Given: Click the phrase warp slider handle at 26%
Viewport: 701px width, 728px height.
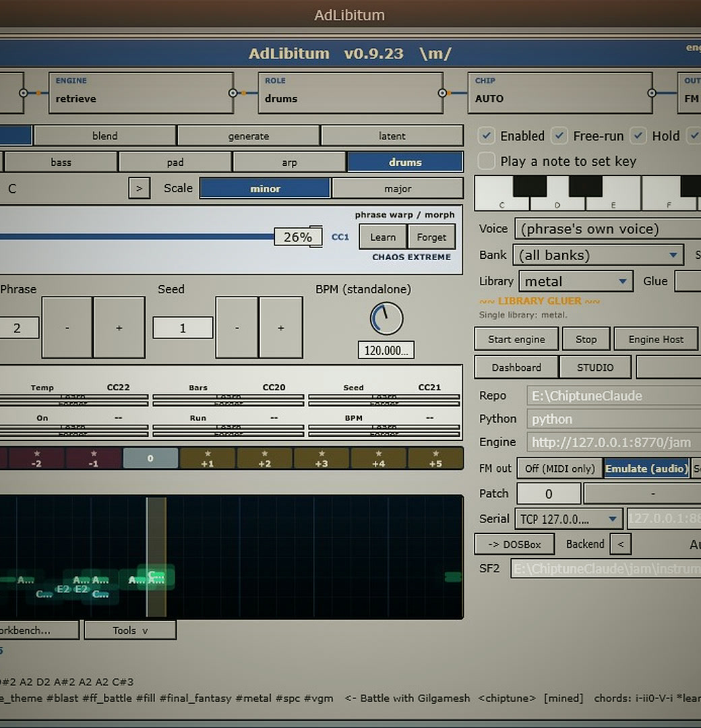Looking at the screenshot, I should pos(297,237).
